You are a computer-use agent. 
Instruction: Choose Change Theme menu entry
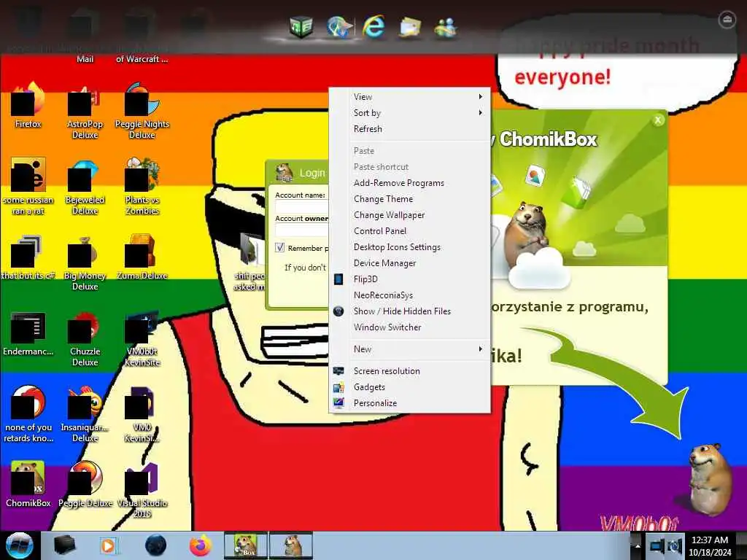410,199
